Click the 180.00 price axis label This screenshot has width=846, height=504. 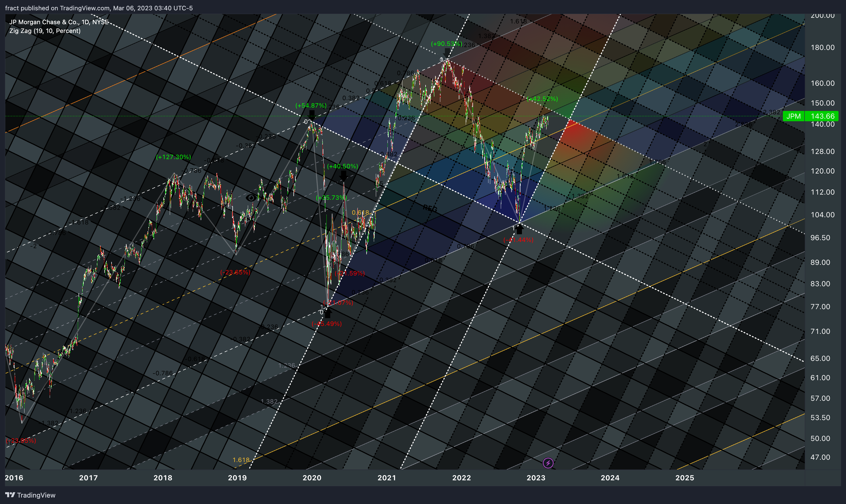[x=823, y=48]
